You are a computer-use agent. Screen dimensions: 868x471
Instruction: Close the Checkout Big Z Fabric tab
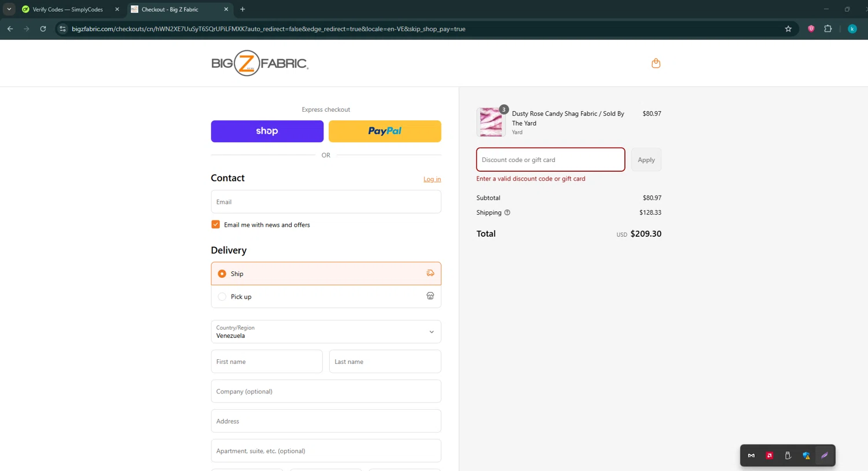226,9
